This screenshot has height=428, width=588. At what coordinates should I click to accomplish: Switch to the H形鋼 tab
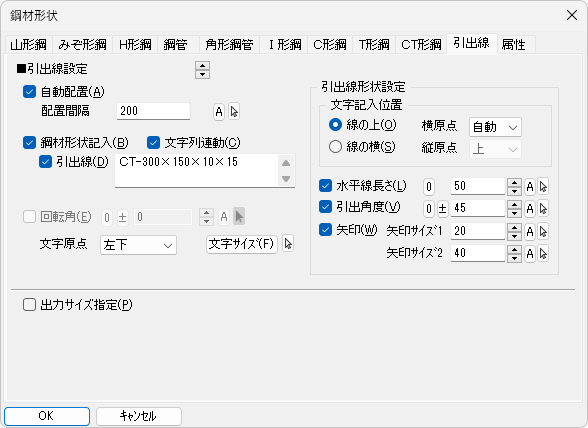coord(135,45)
